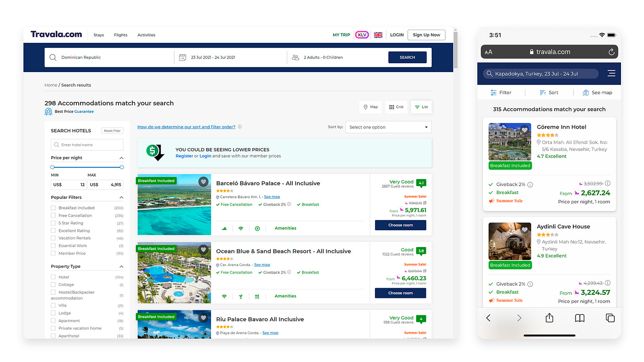
Task: Click the Sign Up Now button
Action: 426,35
